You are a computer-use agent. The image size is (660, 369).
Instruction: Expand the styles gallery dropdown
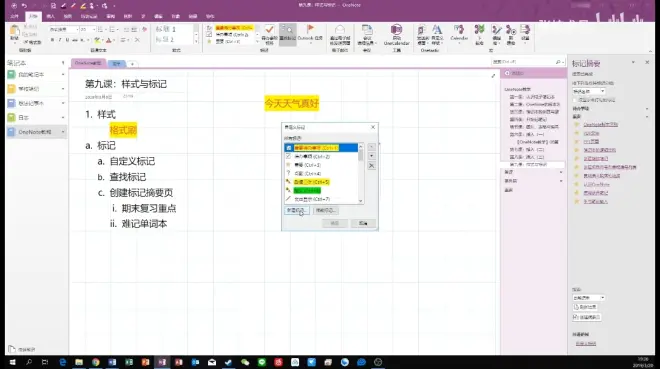pos(196,42)
